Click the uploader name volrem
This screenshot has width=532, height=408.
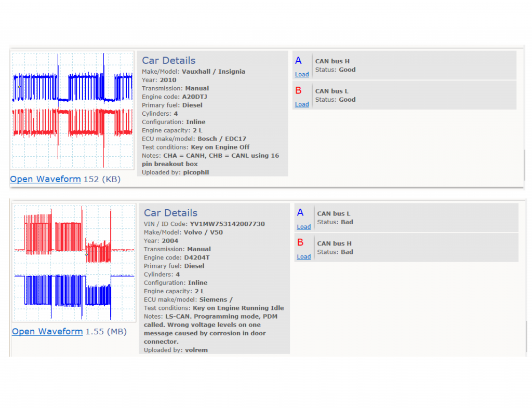click(196, 350)
